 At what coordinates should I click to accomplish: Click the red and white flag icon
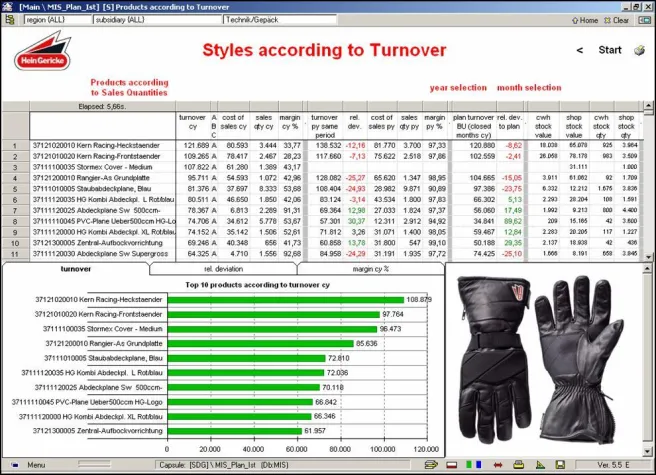451,465
